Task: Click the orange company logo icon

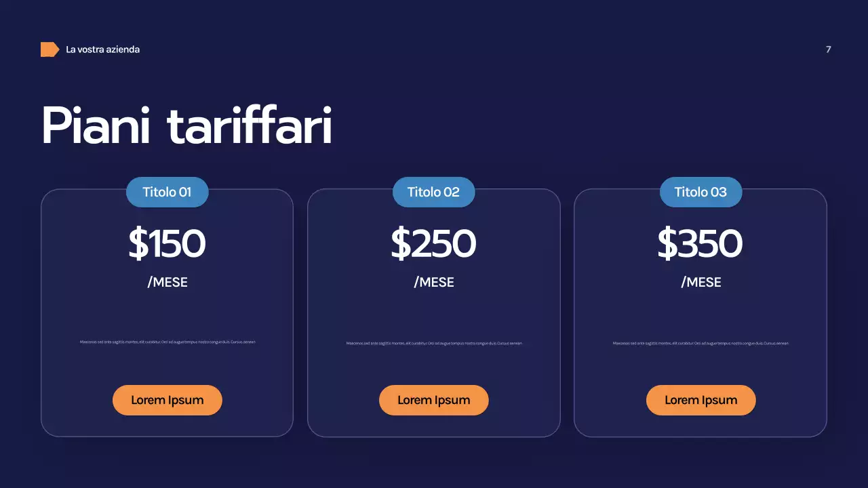Action: pos(50,49)
